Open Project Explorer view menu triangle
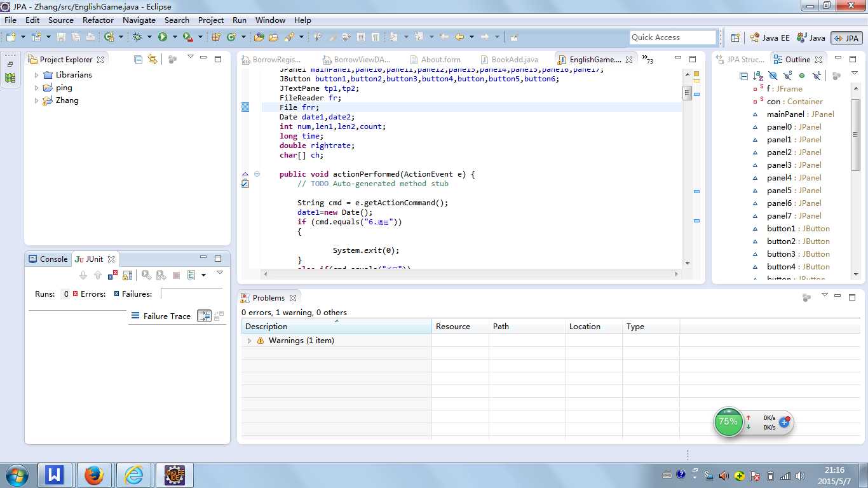868x488 pixels. [x=190, y=57]
